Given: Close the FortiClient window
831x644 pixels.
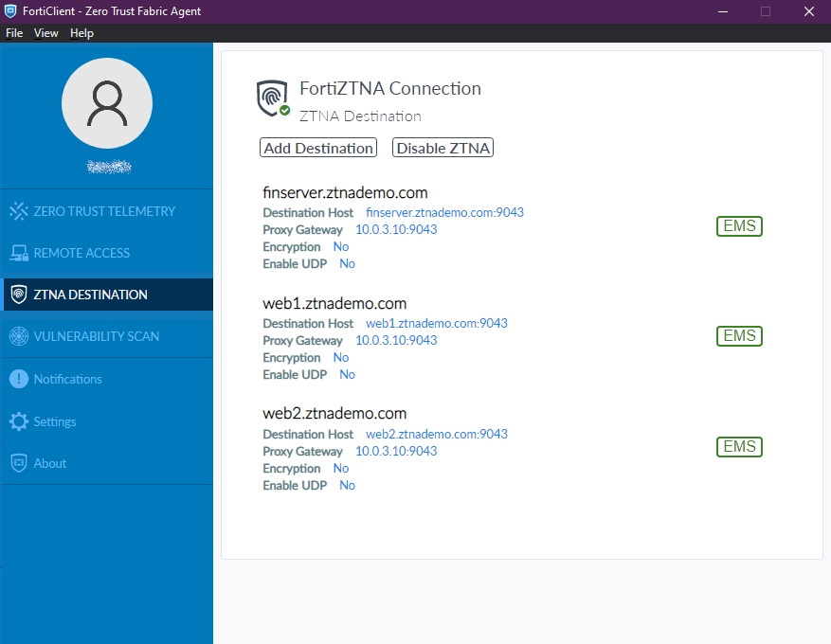Looking at the screenshot, I should click(809, 11).
